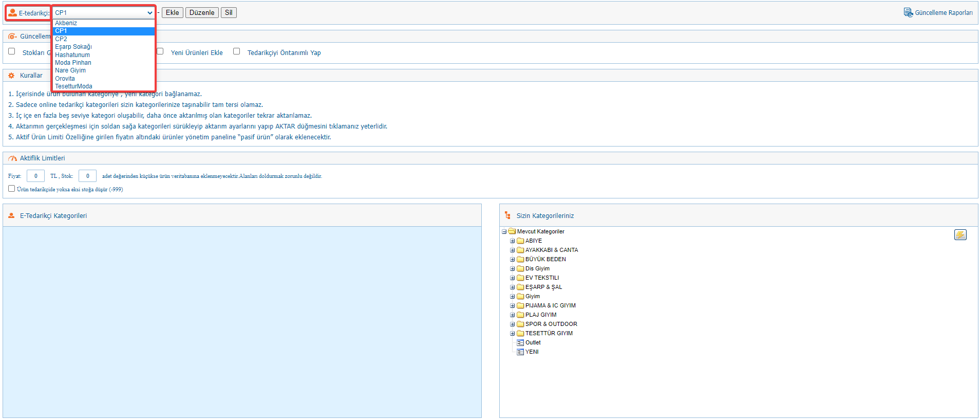Click the lightning folder action icon

(x=960, y=235)
